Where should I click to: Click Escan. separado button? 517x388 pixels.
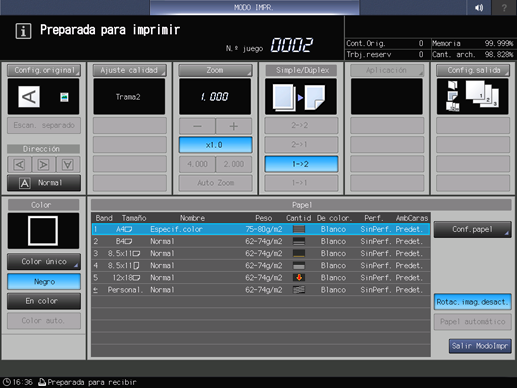click(x=44, y=125)
